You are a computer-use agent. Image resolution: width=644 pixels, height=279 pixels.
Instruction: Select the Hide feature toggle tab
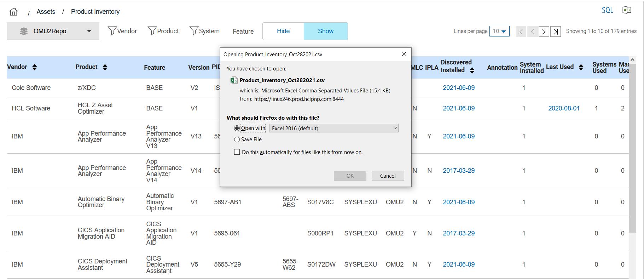point(283,31)
